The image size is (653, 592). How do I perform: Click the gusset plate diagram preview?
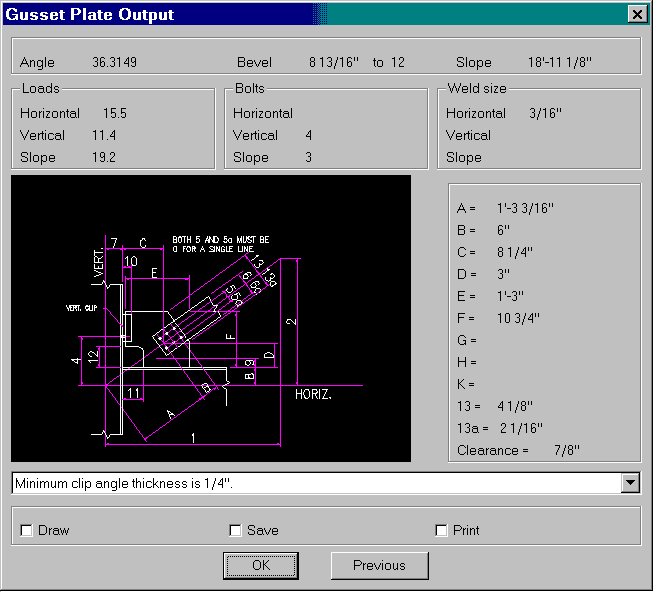point(211,318)
